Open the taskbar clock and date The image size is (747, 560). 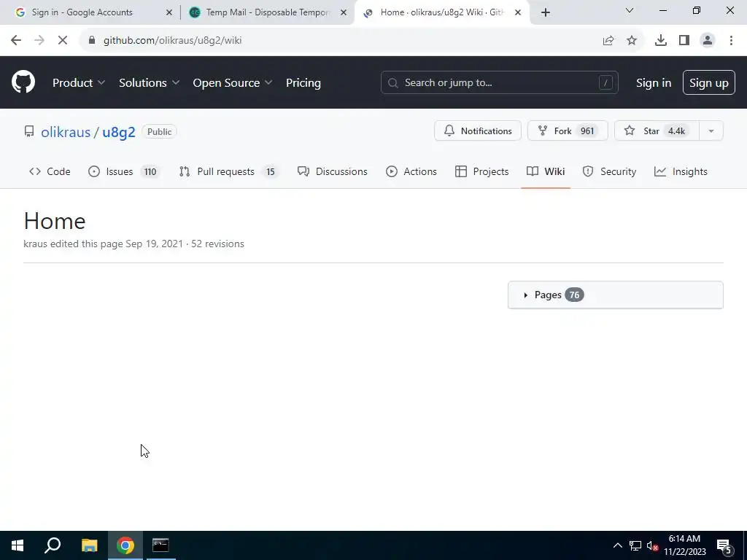pos(684,545)
